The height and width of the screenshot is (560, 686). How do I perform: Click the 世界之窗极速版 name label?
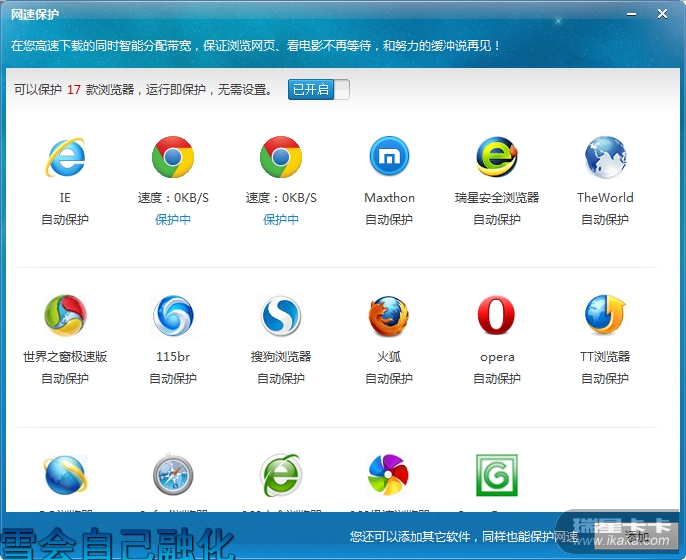click(x=65, y=357)
